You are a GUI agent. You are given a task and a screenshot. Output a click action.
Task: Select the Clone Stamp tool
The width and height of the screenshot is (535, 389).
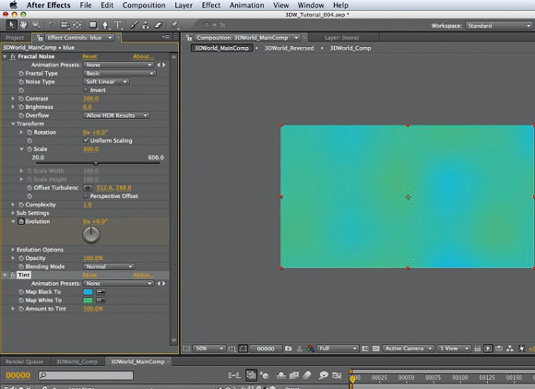pyautogui.click(x=146, y=25)
